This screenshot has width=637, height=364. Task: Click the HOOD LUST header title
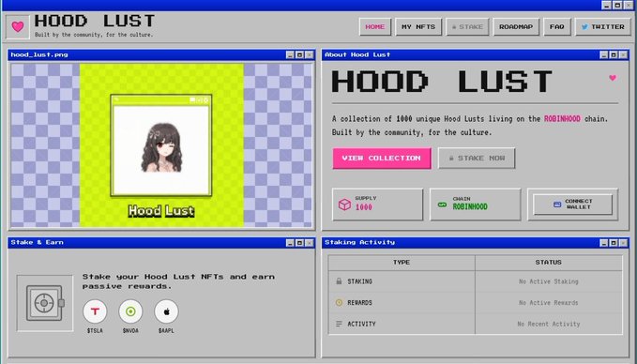click(94, 21)
